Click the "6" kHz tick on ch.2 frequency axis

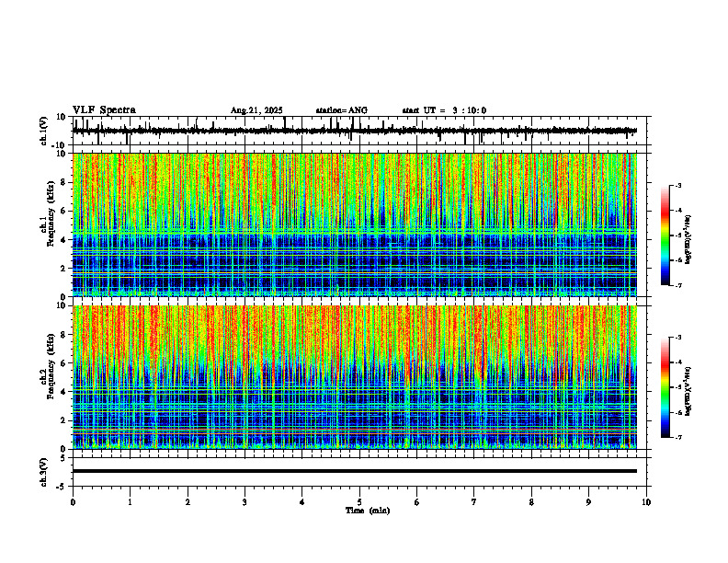(63, 363)
